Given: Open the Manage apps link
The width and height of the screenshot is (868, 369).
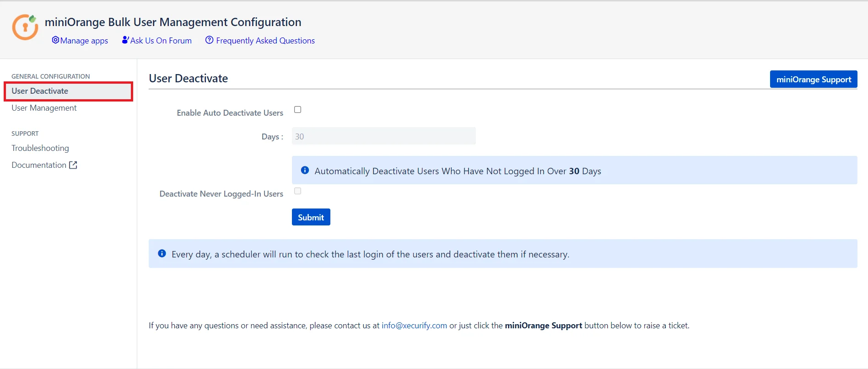Looking at the screenshot, I should [x=84, y=41].
